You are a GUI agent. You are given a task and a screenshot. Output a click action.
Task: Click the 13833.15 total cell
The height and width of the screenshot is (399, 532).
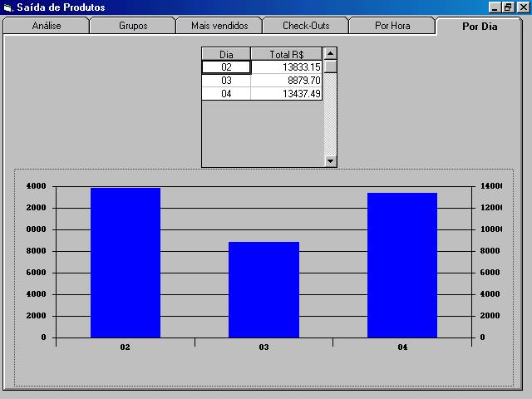[x=287, y=67]
